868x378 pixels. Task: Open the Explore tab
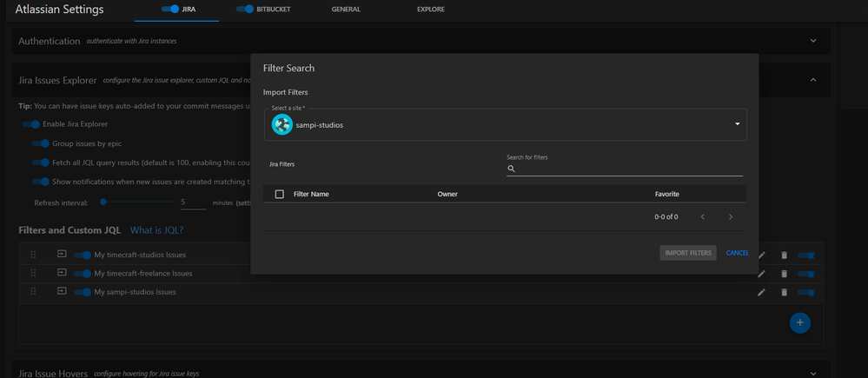[431, 10]
